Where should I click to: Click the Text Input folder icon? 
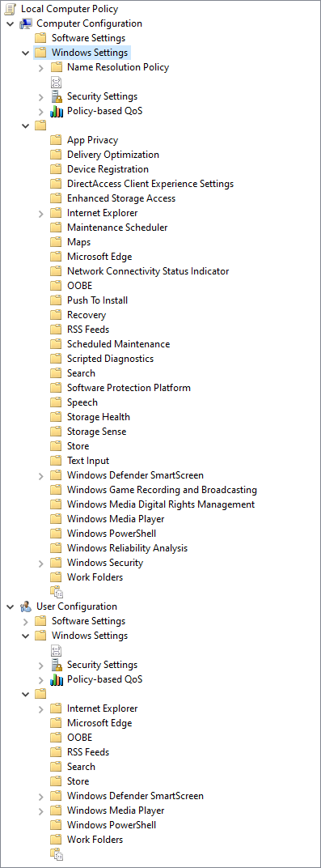pos(56,461)
